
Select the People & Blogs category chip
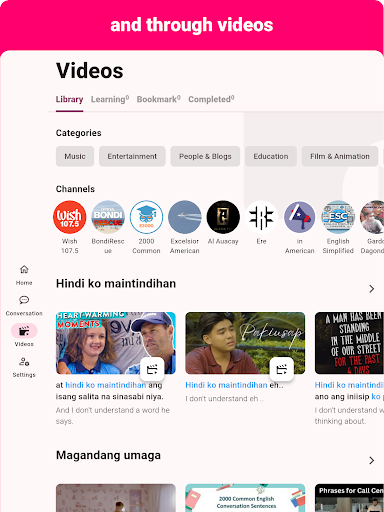(x=205, y=156)
